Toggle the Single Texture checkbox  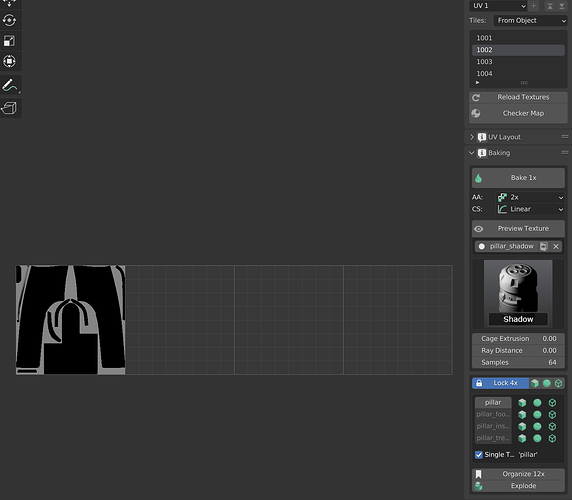click(479, 455)
